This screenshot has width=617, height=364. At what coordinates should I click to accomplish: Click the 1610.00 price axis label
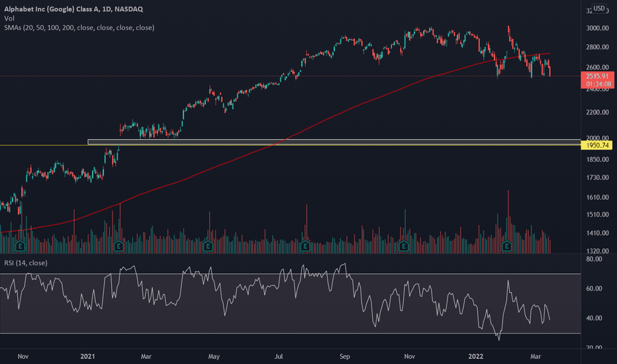[597, 197]
